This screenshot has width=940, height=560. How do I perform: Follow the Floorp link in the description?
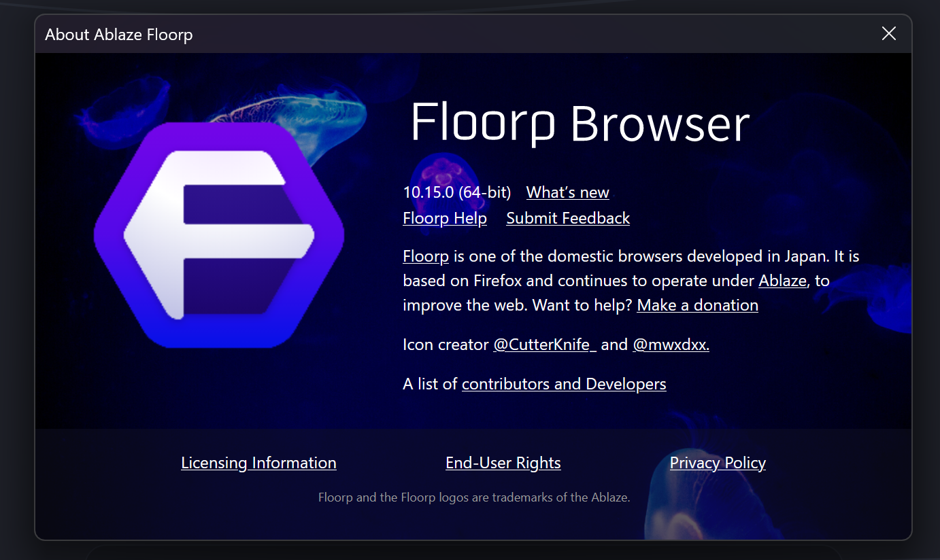coord(426,256)
